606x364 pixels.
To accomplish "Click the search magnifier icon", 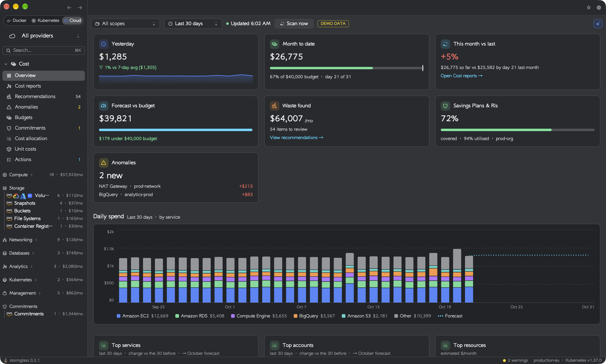I will pyautogui.click(x=8, y=50).
